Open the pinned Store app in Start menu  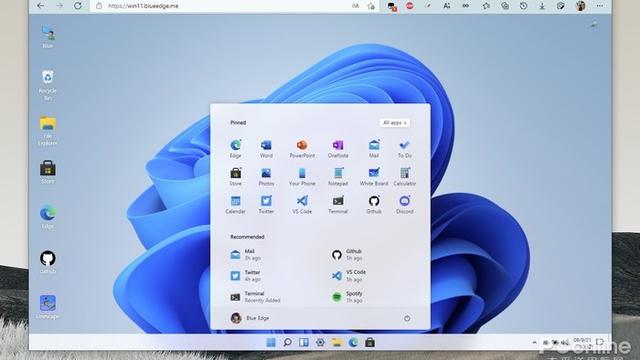point(236,176)
